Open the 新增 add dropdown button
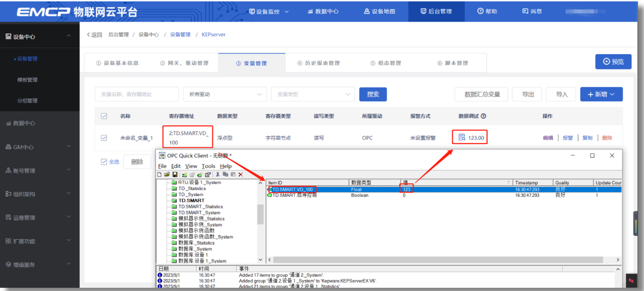The width and height of the screenshot is (644, 291). [601, 94]
